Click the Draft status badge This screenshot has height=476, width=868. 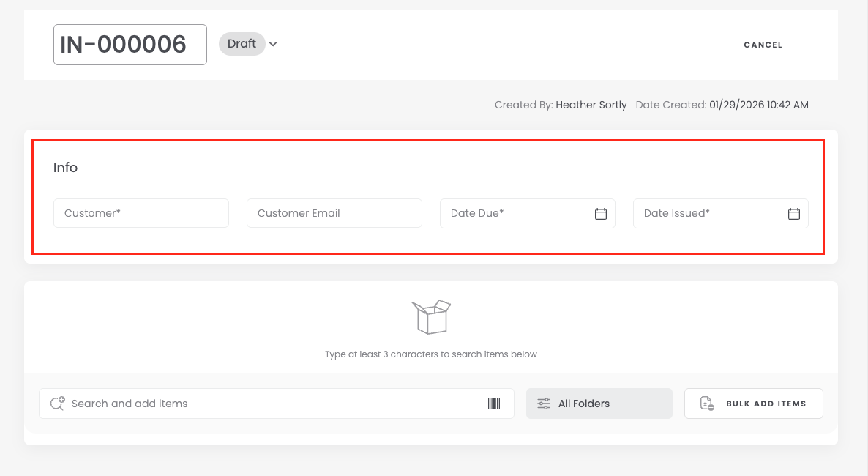(242, 44)
